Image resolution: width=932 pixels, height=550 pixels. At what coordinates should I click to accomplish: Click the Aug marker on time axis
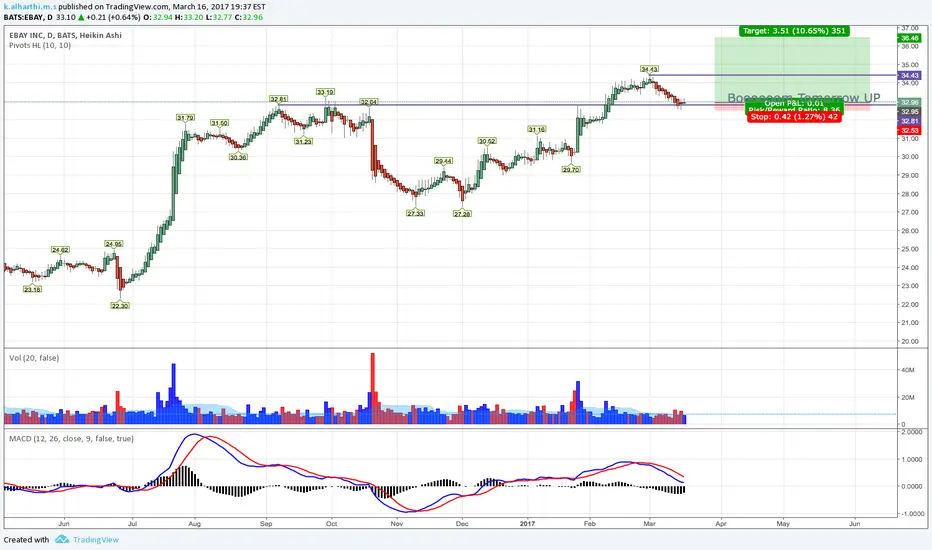(194, 524)
